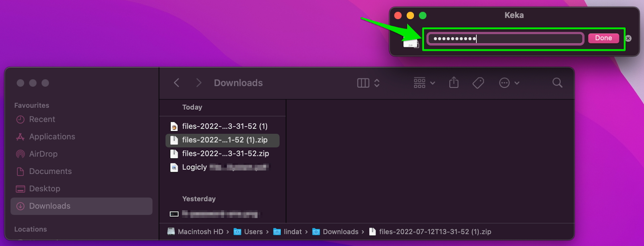Select Downloads in the Finder sidebar
Screen dimensions: 644x246
[81, 206]
